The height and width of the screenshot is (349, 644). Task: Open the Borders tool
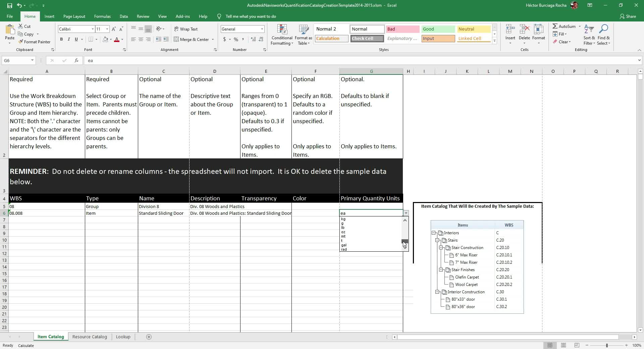tap(91, 39)
